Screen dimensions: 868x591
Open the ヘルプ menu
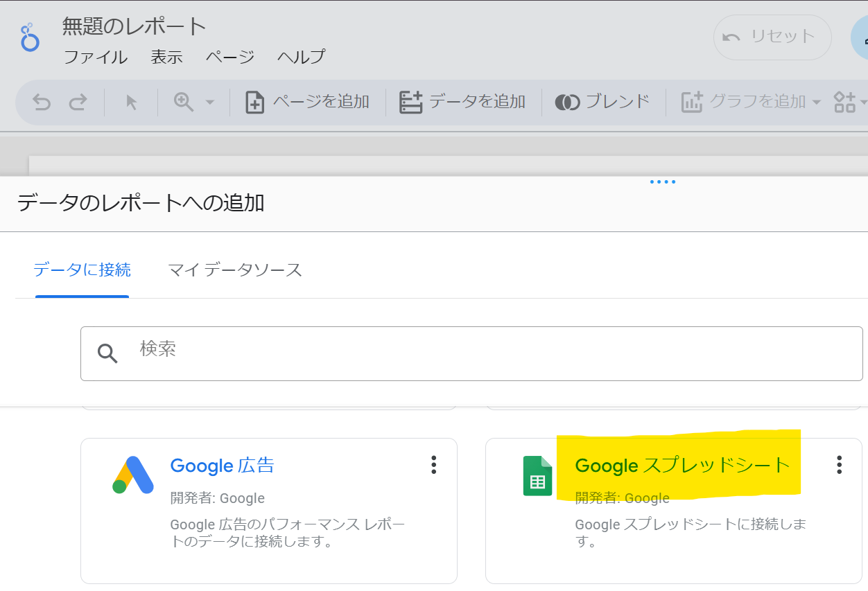pos(300,57)
